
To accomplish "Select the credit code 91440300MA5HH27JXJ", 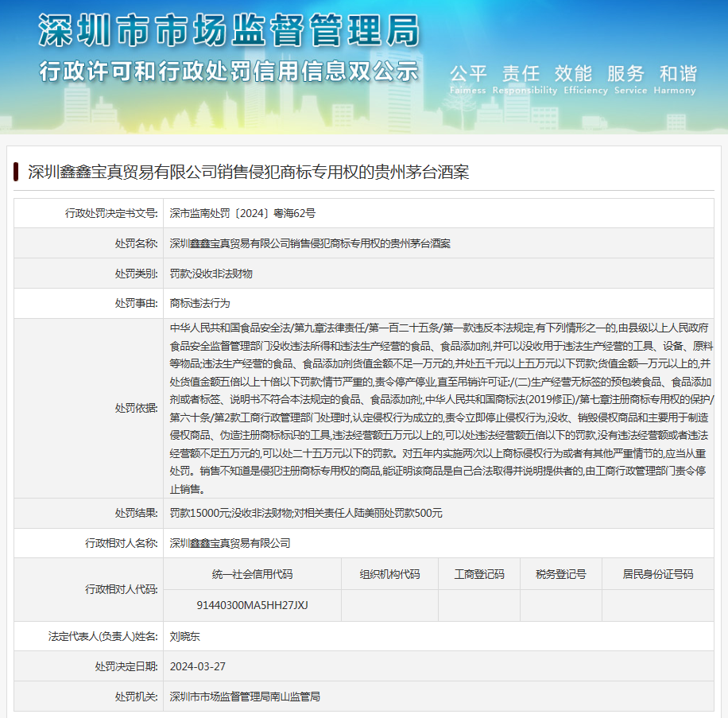I will pyautogui.click(x=252, y=605).
